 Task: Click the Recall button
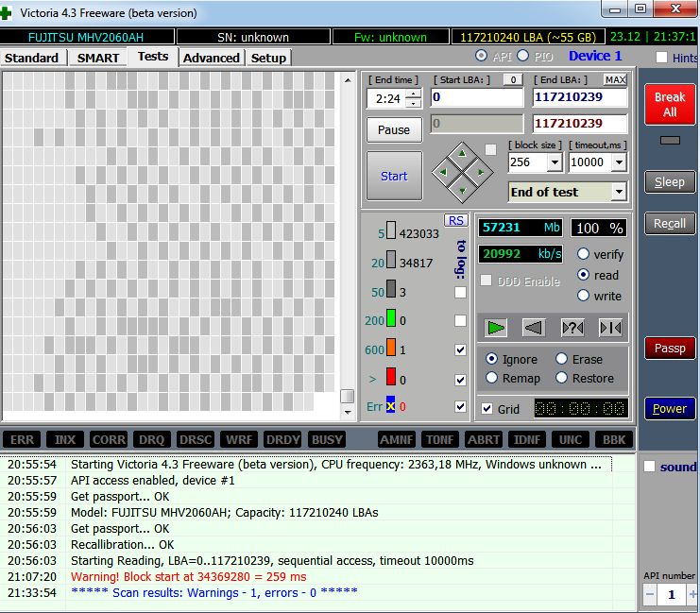[669, 223]
